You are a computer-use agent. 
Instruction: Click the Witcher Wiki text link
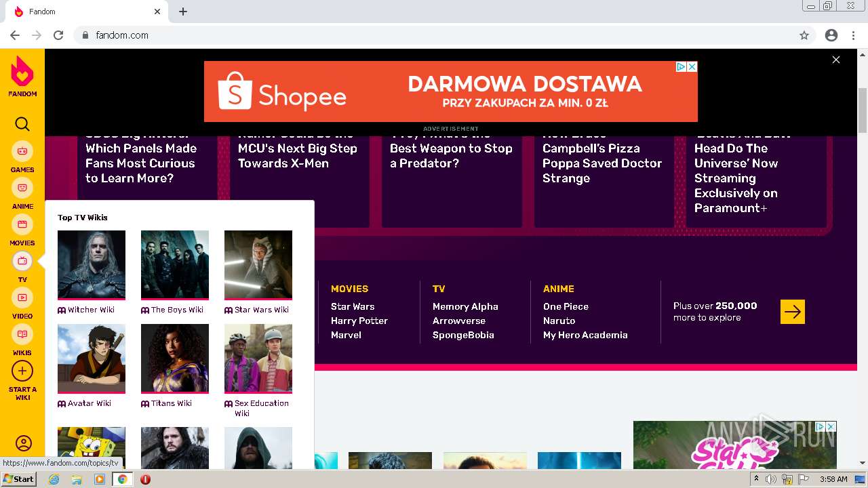[91, 310]
